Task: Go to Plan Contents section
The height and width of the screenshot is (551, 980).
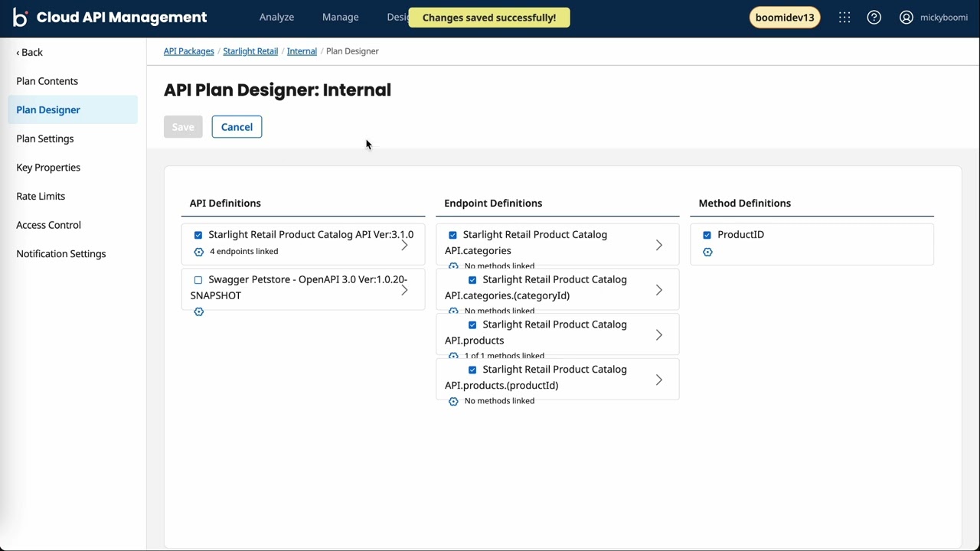Action: coord(47,81)
